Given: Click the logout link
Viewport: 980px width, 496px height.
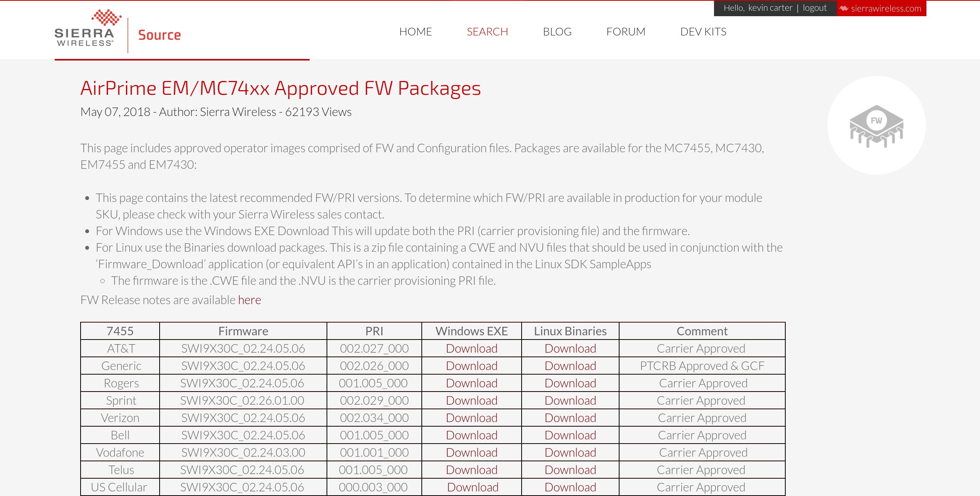Looking at the screenshot, I should pyautogui.click(x=814, y=8).
